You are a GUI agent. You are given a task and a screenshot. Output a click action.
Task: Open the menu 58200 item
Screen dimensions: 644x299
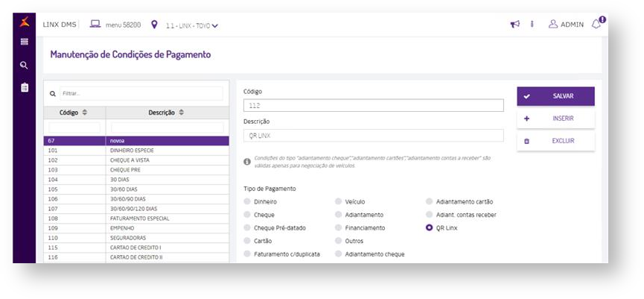(115, 25)
